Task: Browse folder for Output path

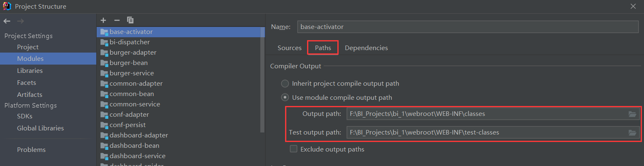Action: pos(632,114)
